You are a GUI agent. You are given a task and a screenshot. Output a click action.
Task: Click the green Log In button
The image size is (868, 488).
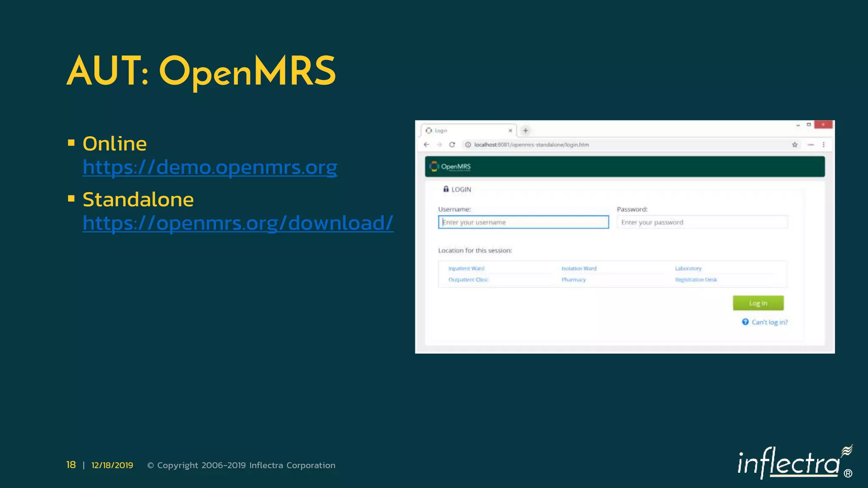(x=758, y=303)
